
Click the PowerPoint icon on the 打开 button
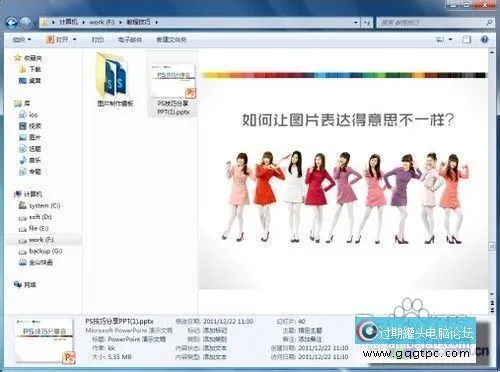pyautogui.click(x=50, y=40)
